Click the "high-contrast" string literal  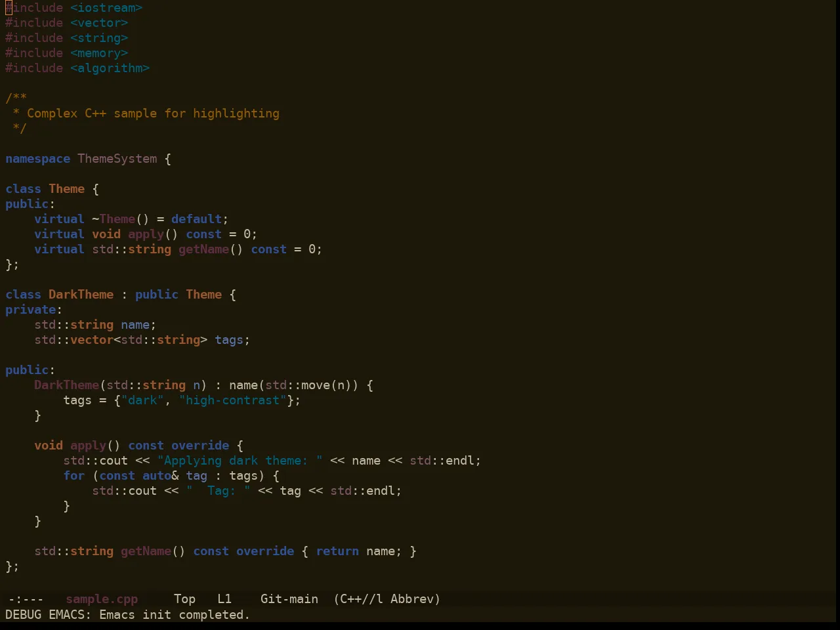click(233, 400)
